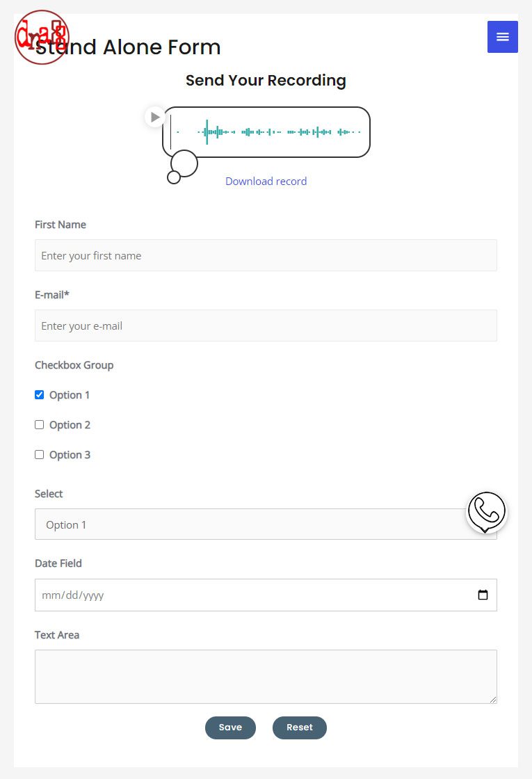Viewport: 532px width, 779px height.
Task: Open the calendar date picker icon
Action: tap(483, 595)
